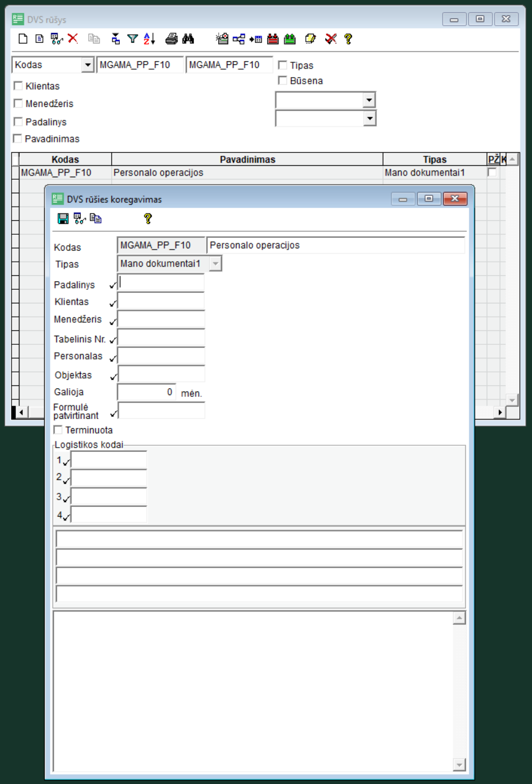Print the list with printer icon

pyautogui.click(x=171, y=39)
